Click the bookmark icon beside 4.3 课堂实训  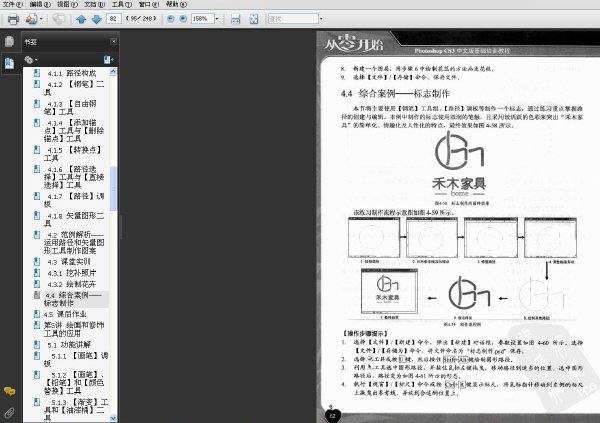37,262
